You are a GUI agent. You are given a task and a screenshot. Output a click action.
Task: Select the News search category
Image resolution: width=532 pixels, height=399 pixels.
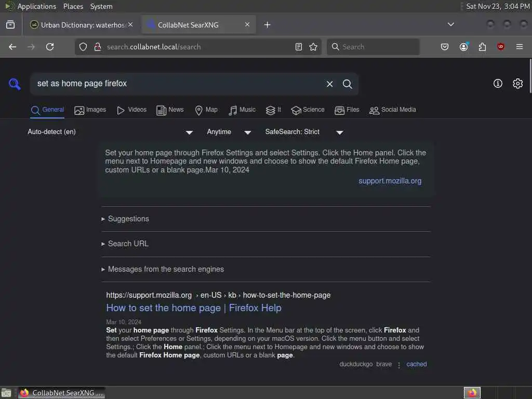170,110
